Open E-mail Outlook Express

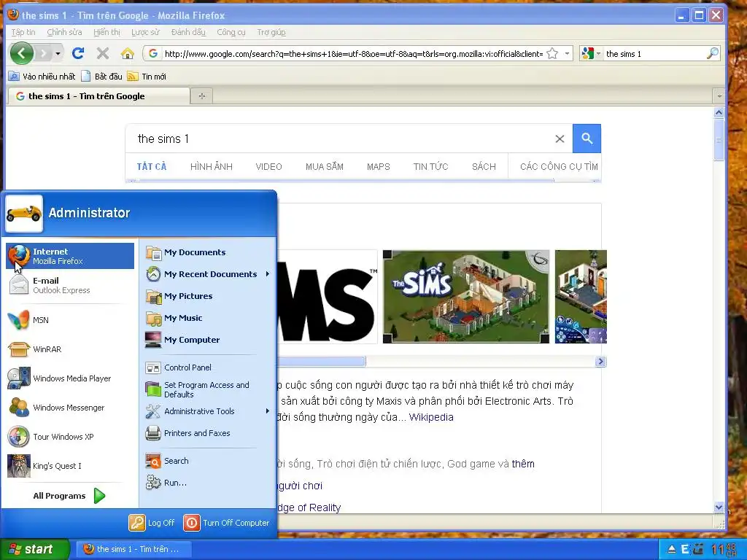(70, 285)
